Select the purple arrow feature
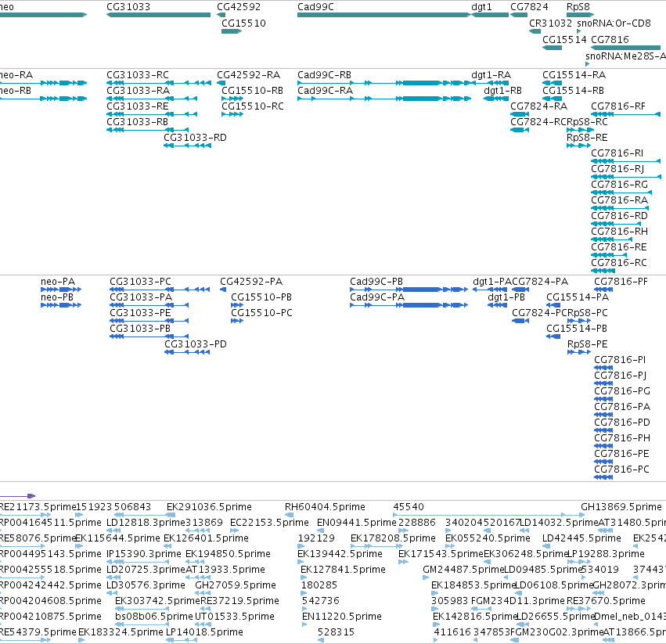 [17, 496]
